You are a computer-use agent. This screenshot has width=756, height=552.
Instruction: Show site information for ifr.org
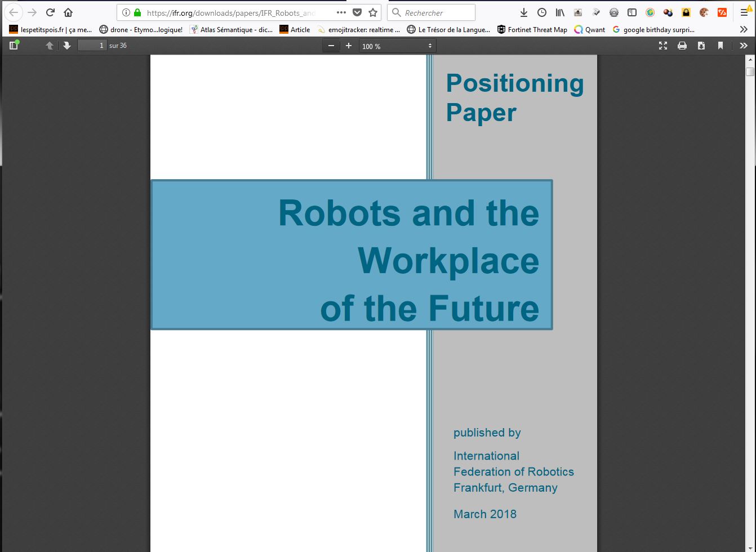[x=126, y=12]
